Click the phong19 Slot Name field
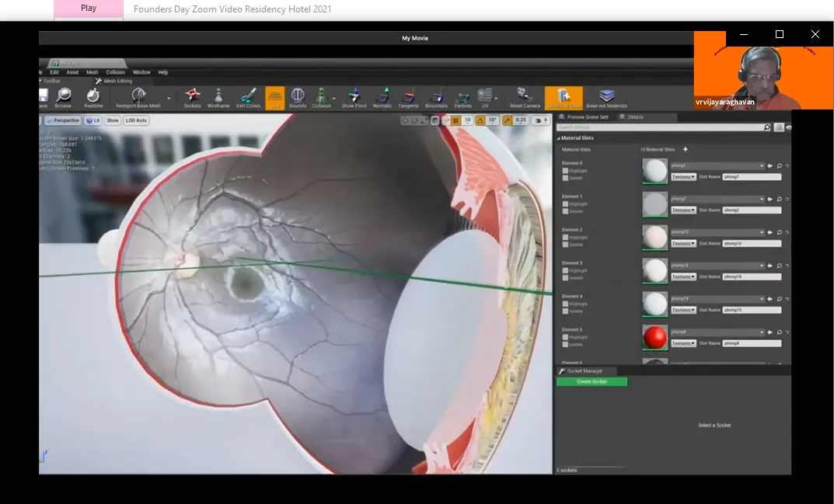834x504 pixels. (x=752, y=310)
